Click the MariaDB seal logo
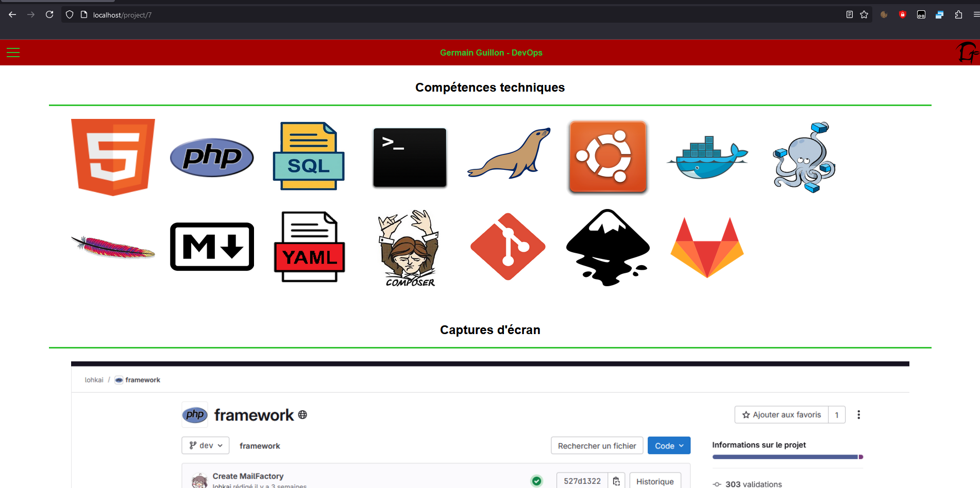The width and height of the screenshot is (980, 488). (x=509, y=153)
